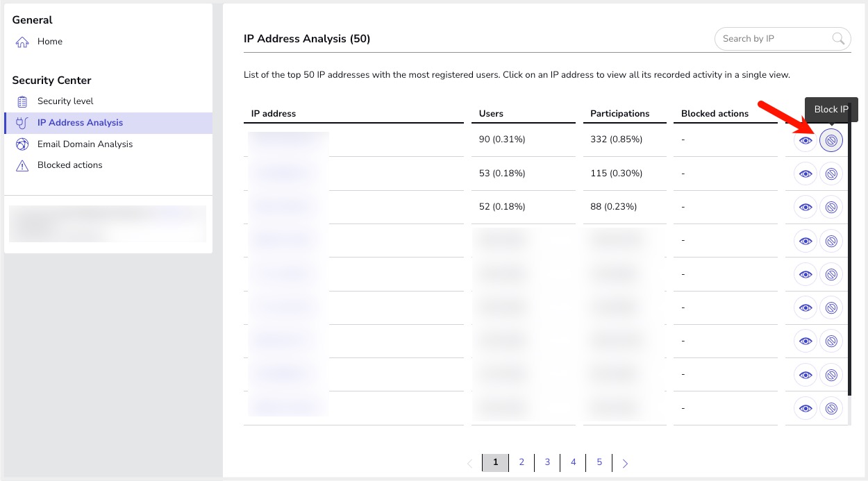Viewport: 868px width, 481px height.
Task: Click the Blocked actions warning triangle icon
Action: click(x=22, y=165)
